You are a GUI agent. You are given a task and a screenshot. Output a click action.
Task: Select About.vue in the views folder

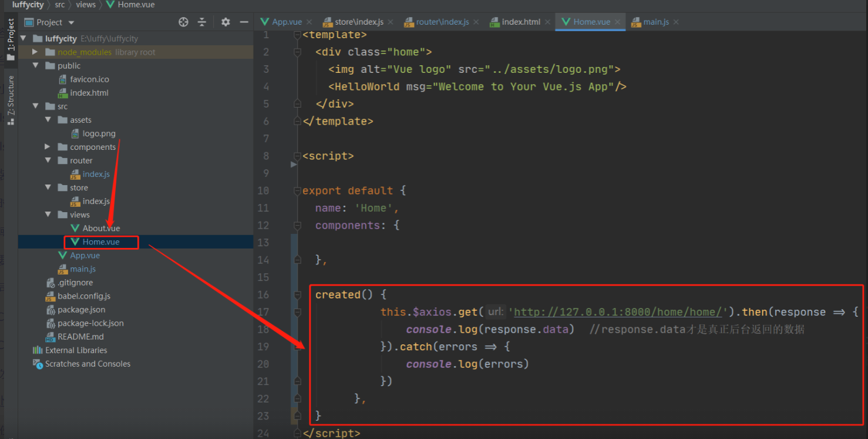(101, 228)
